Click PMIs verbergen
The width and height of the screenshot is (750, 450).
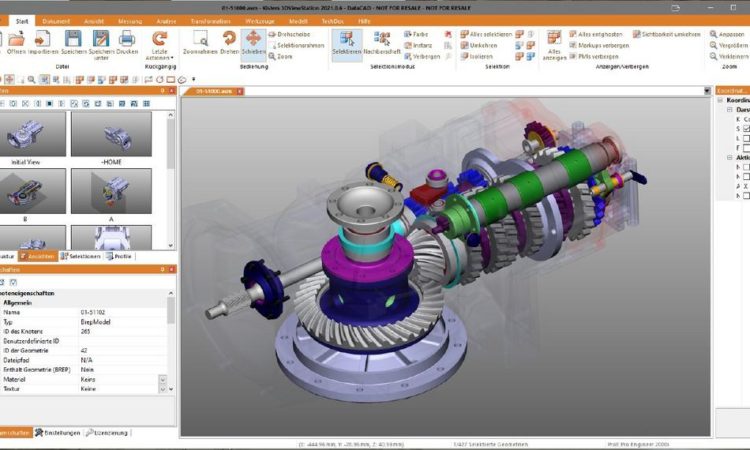(x=594, y=56)
